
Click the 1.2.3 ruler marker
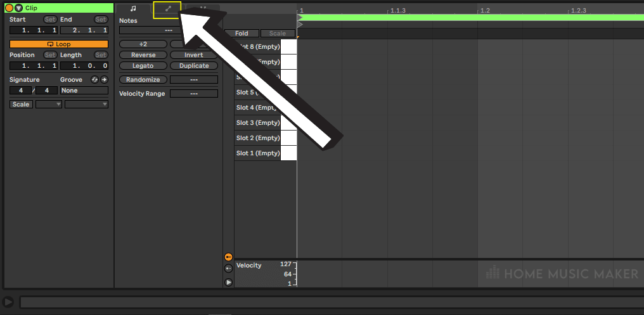click(x=579, y=10)
